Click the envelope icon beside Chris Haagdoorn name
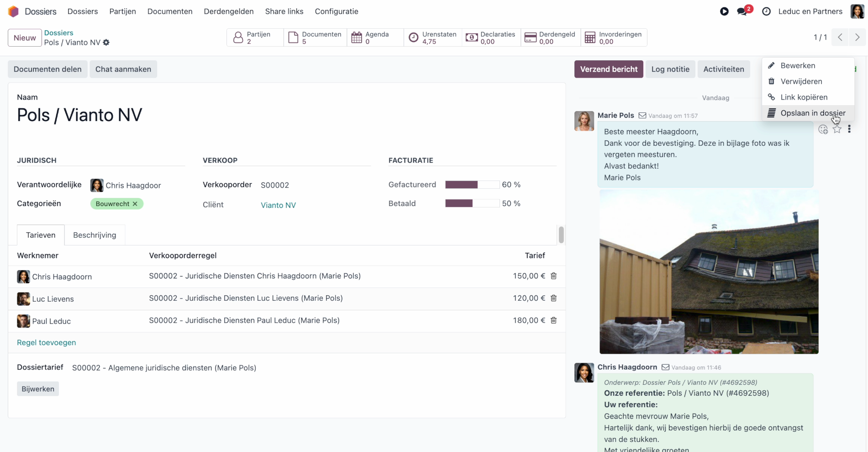Image resolution: width=868 pixels, height=452 pixels. 666,367
